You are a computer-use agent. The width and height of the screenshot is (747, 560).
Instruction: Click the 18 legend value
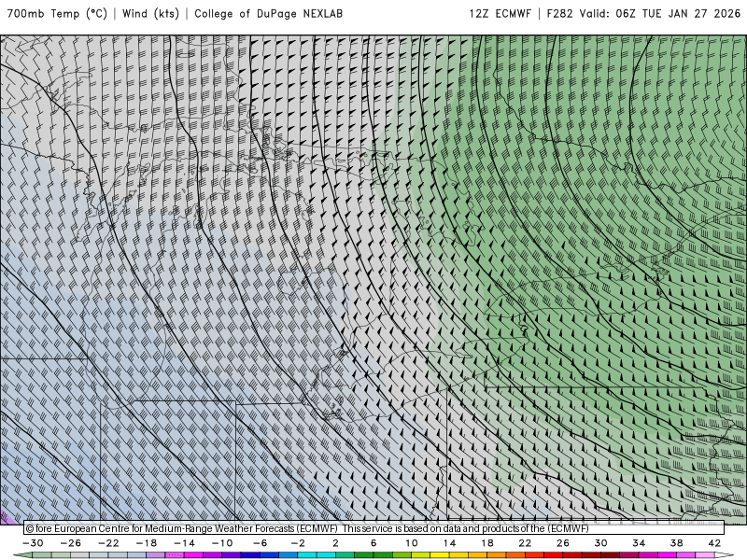(x=487, y=543)
